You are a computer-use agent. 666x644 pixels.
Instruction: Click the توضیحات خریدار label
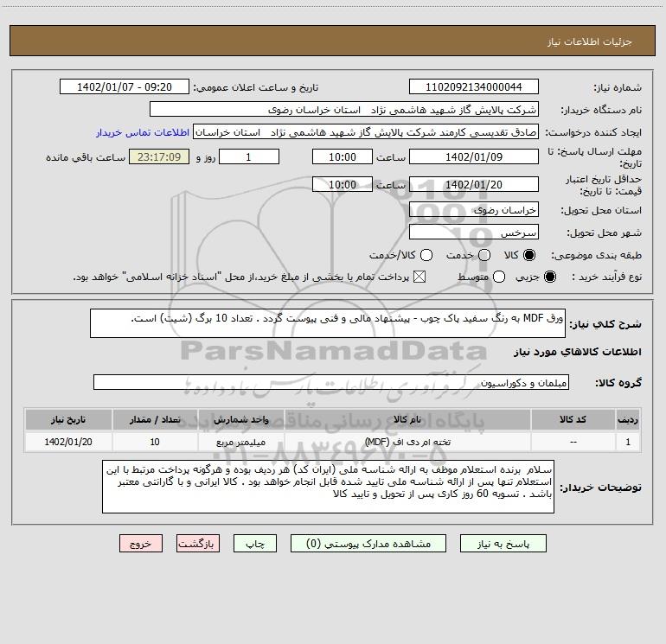click(600, 488)
